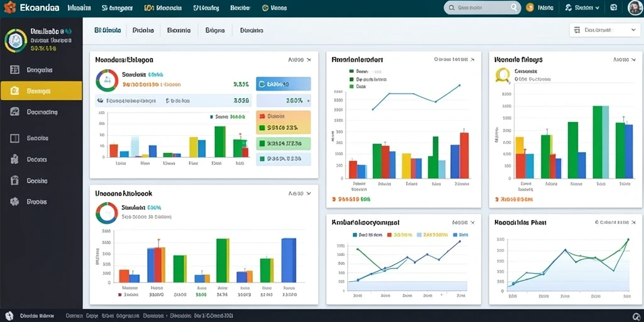Expand the 260% dropdown row in the first card
This screenshot has height=322, width=644.
(x=284, y=100)
